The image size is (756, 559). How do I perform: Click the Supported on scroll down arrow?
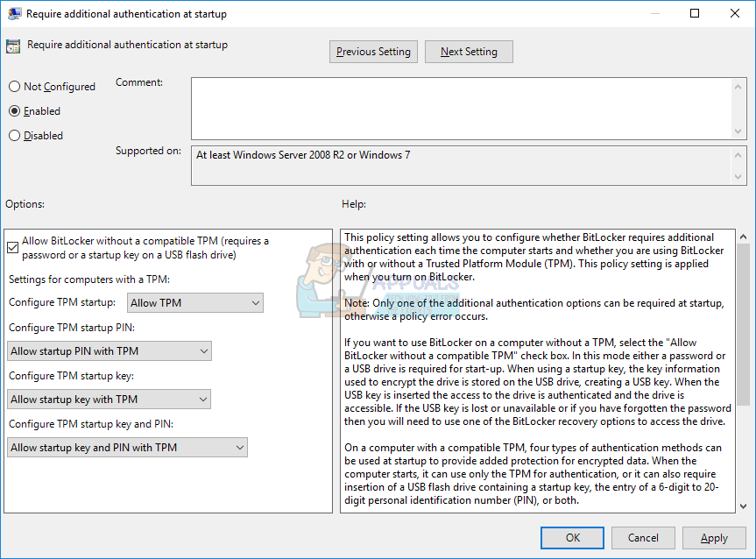(738, 177)
